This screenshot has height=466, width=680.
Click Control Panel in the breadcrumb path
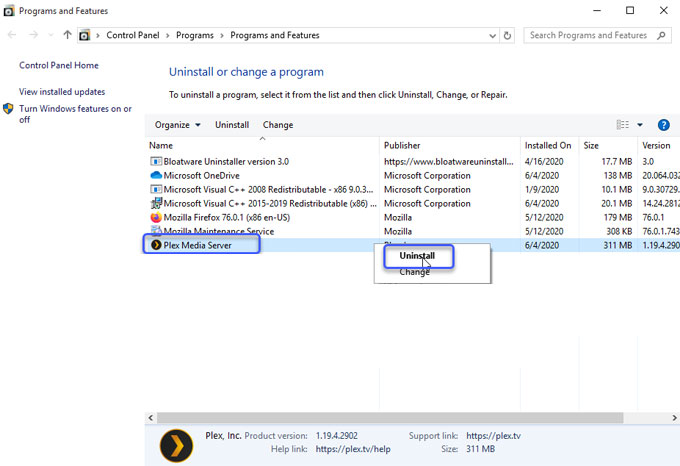pos(133,35)
